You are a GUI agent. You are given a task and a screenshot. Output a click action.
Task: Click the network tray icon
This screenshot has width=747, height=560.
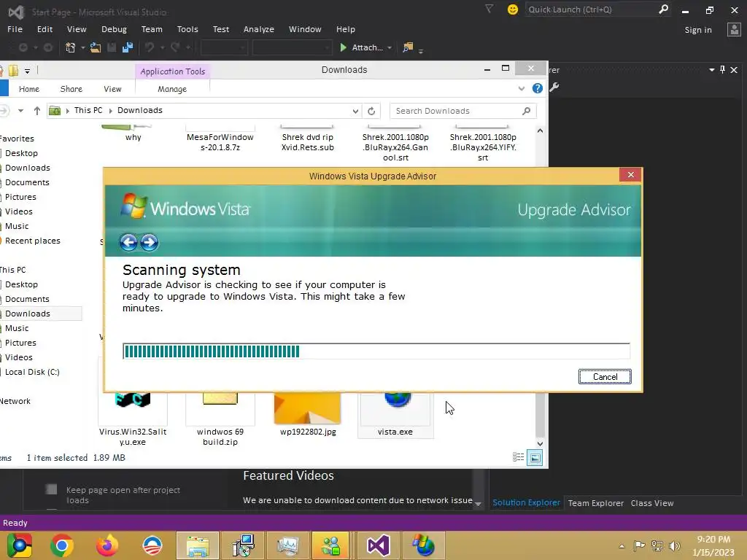[657, 545]
